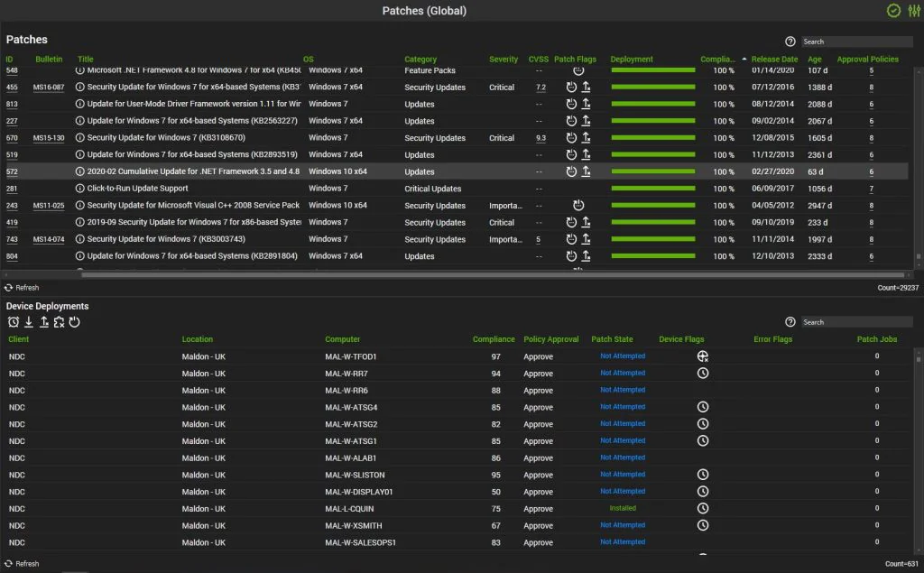Click the reboot flag icon for patch 813
The width and height of the screenshot is (924, 573).
(x=571, y=104)
